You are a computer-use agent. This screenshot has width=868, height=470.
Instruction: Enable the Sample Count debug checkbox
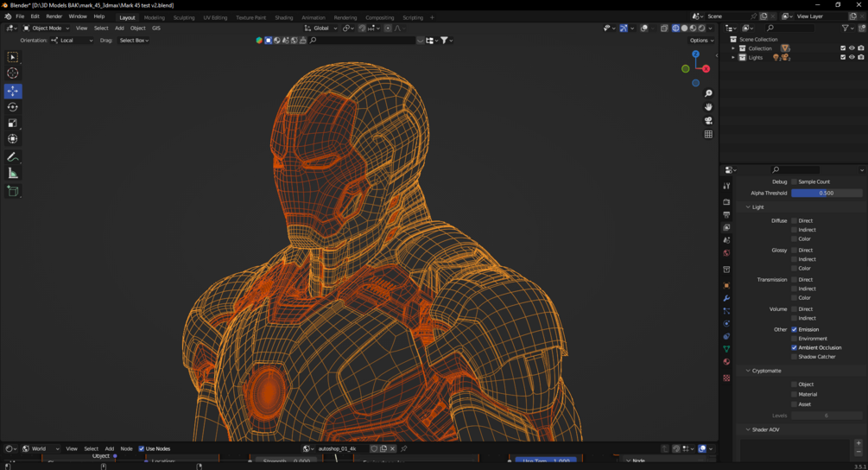pyautogui.click(x=794, y=181)
